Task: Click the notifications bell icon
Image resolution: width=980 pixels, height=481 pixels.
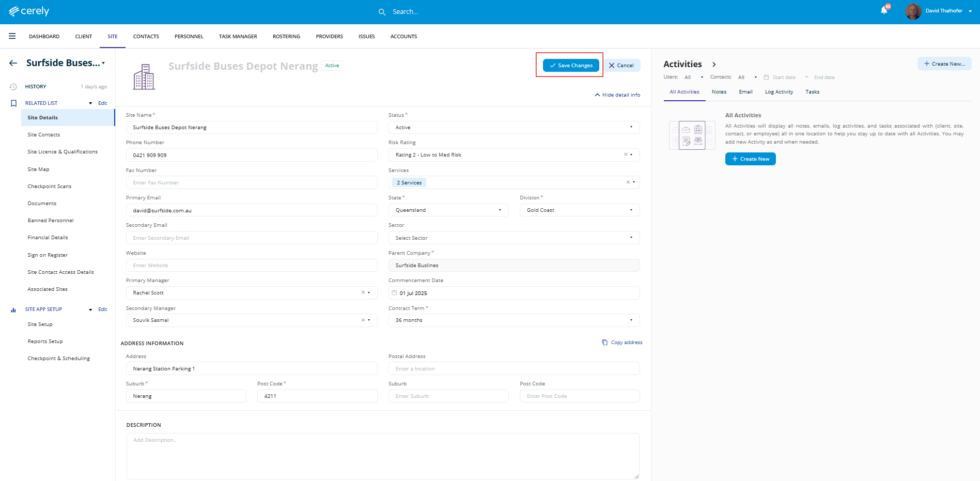Action: coord(884,11)
